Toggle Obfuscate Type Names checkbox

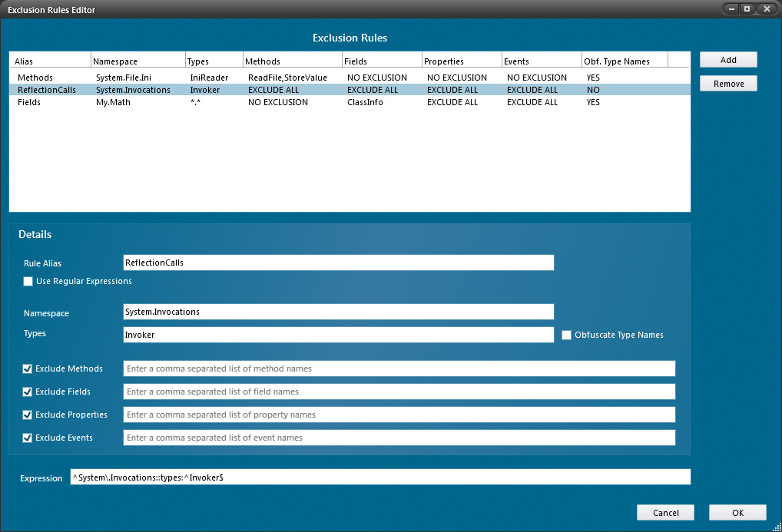click(x=567, y=335)
